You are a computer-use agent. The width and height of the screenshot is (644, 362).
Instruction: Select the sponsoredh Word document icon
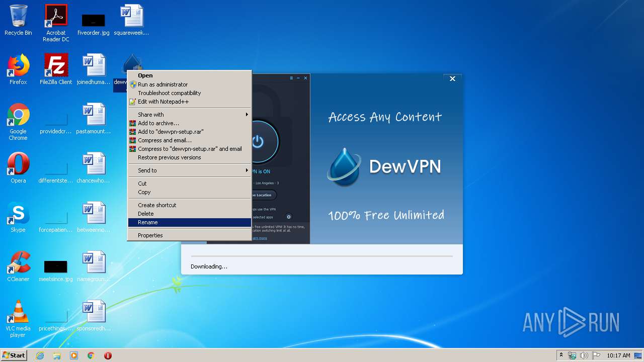[x=94, y=316]
